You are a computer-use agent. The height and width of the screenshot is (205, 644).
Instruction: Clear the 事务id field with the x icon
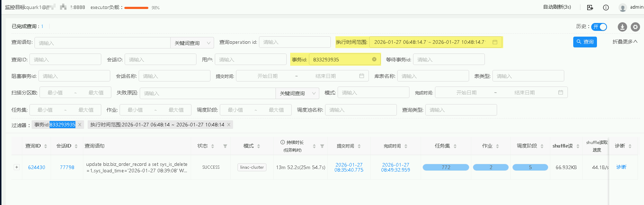[374, 59]
